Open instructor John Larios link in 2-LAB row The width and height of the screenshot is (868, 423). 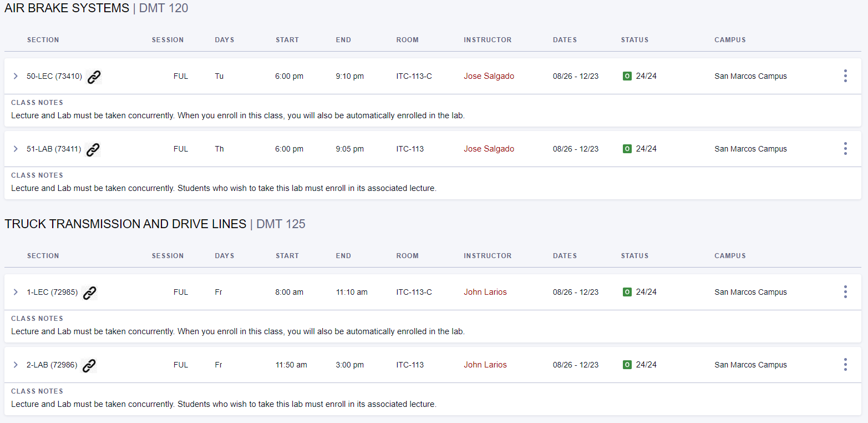click(485, 365)
